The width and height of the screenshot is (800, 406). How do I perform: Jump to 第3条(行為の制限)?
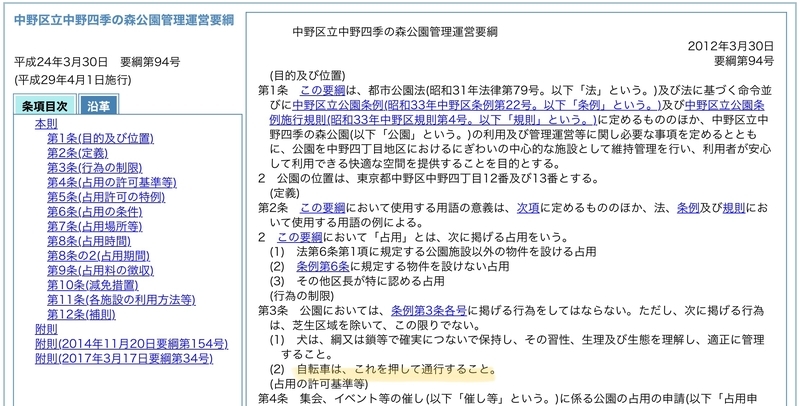95,168
